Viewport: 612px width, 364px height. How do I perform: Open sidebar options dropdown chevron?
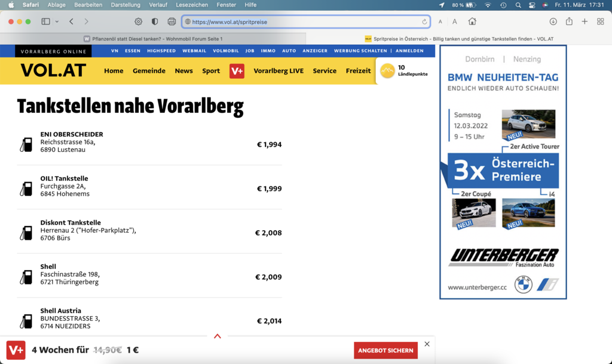coord(57,22)
